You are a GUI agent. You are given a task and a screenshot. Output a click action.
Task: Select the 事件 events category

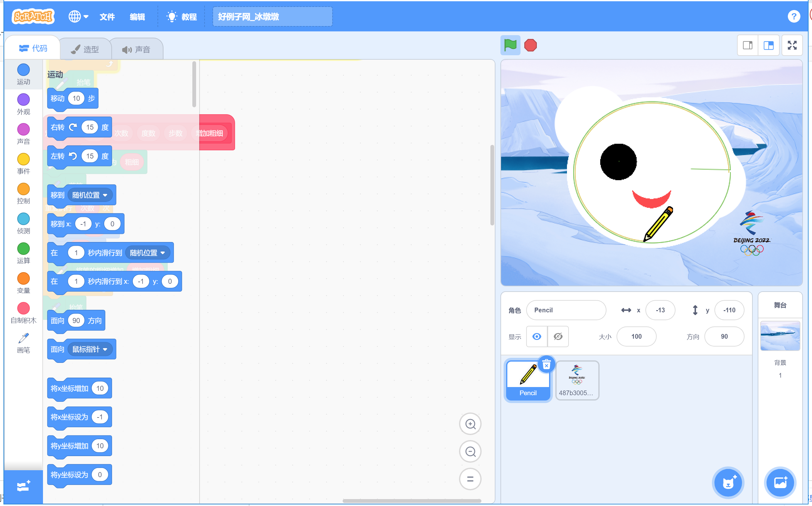coord(24,164)
